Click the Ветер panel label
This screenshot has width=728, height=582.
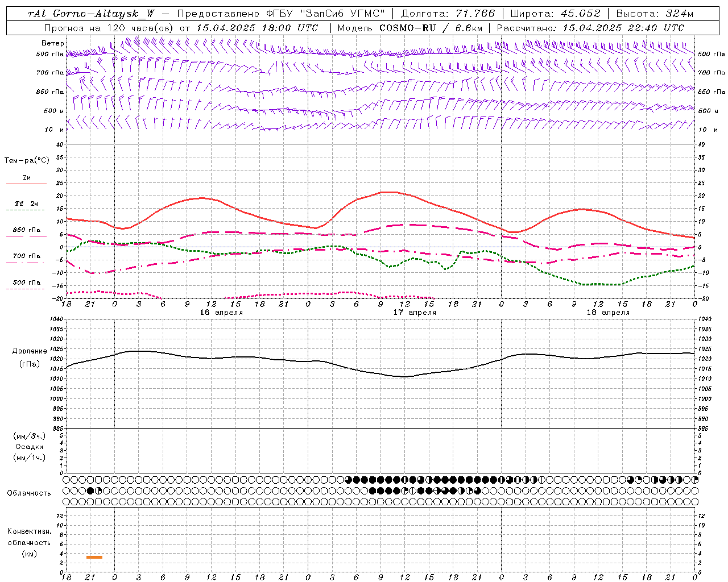[52, 43]
